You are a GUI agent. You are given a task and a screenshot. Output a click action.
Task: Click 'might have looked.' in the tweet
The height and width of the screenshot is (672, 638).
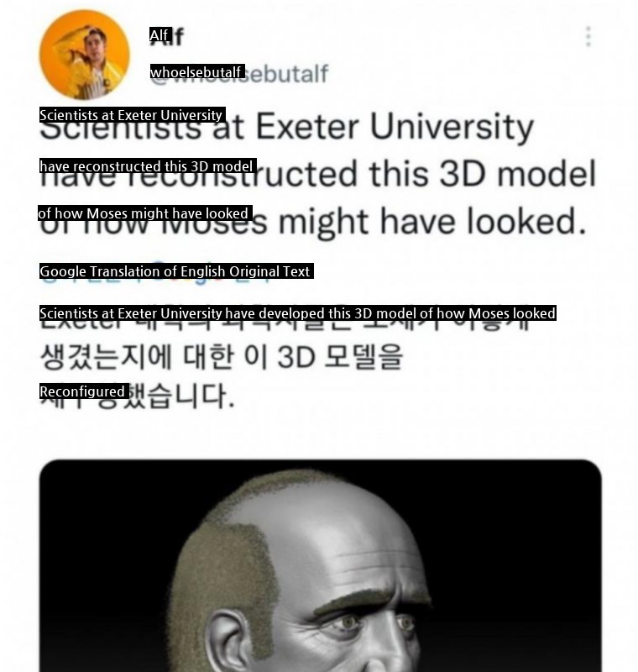pyautogui.click(x=432, y=222)
